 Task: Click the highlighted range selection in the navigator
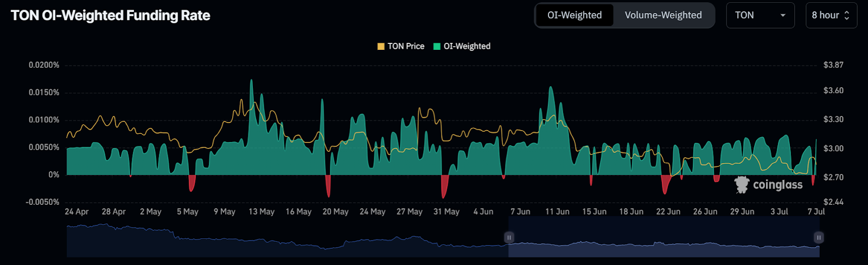664,237
